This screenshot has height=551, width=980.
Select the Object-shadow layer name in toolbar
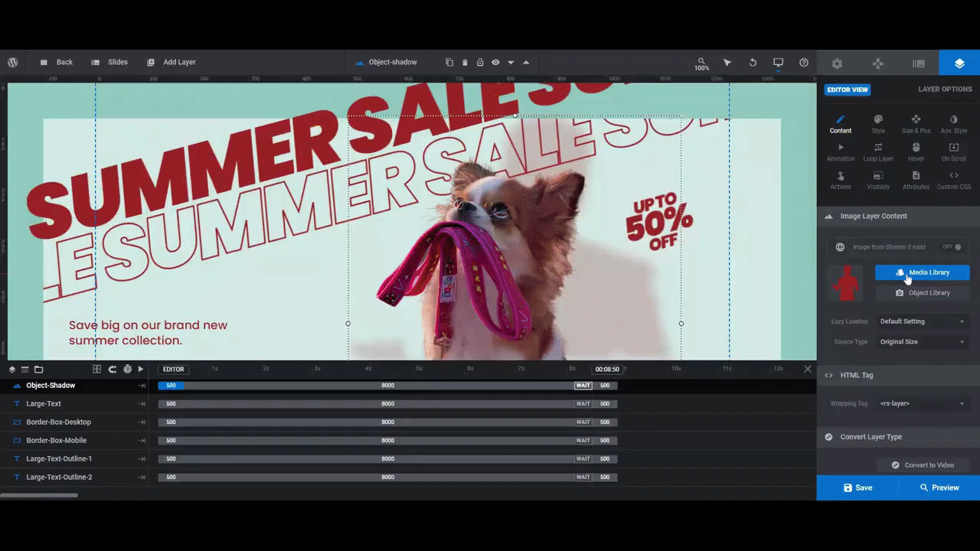(x=393, y=62)
